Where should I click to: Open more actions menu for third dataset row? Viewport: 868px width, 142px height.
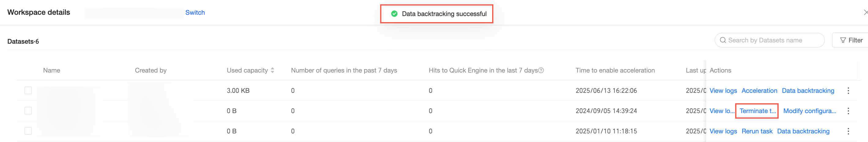(x=848, y=131)
